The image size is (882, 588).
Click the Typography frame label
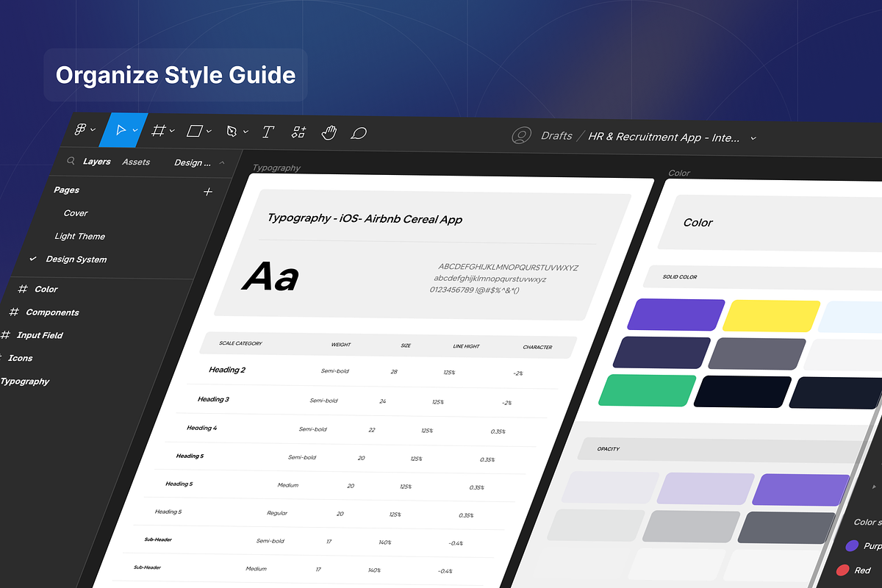point(276,168)
